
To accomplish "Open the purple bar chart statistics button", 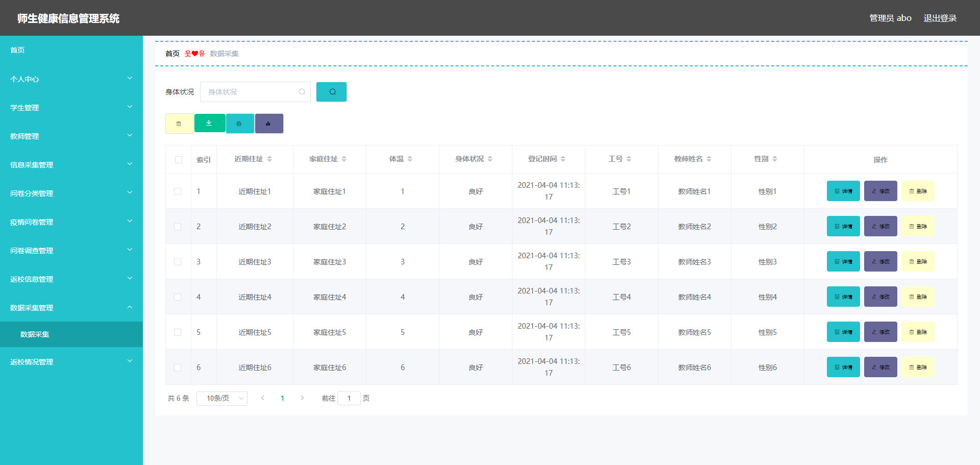I will 269,124.
